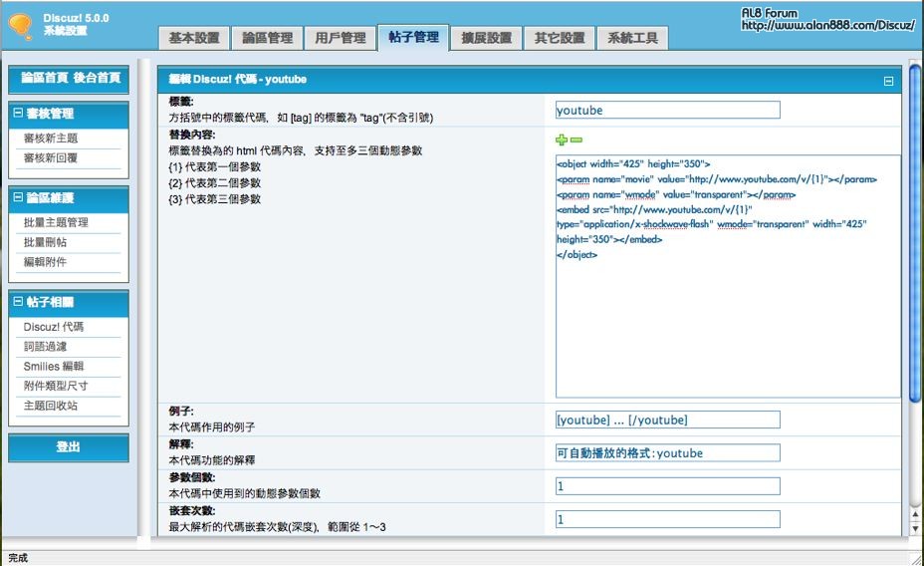Viewport: 924px width, 566px height.
Task: Collapse the 編輯 Discuz! 代碼 panel via minus icon
Action: pos(888,81)
